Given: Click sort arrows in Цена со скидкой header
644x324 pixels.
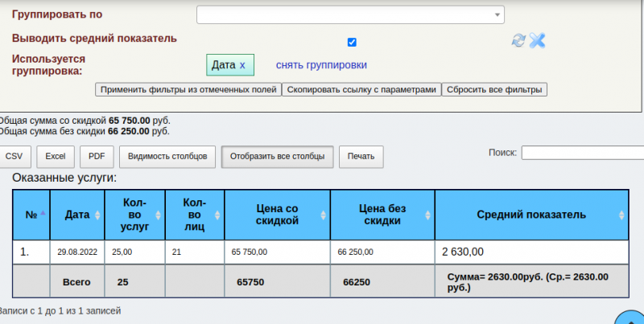Looking at the screenshot, I should 324,215.
